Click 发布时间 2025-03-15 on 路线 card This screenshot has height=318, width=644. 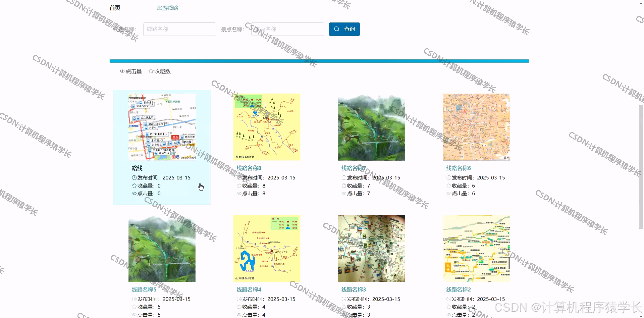[161, 178]
